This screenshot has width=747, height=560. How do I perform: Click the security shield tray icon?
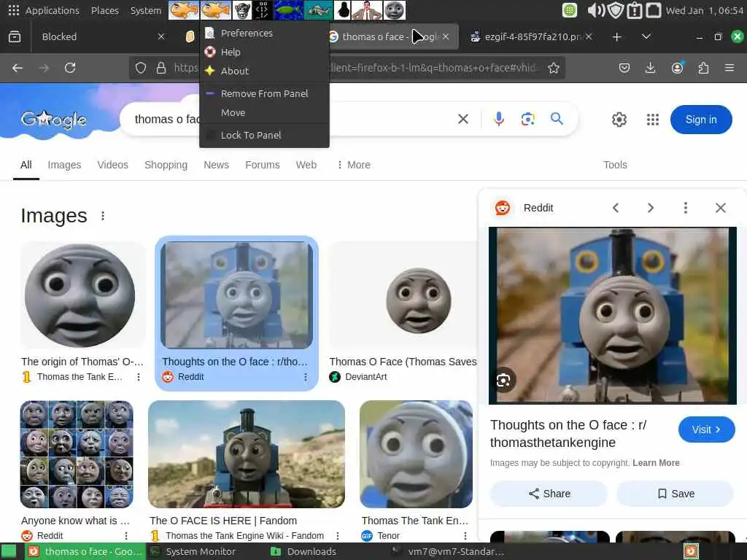click(616, 10)
